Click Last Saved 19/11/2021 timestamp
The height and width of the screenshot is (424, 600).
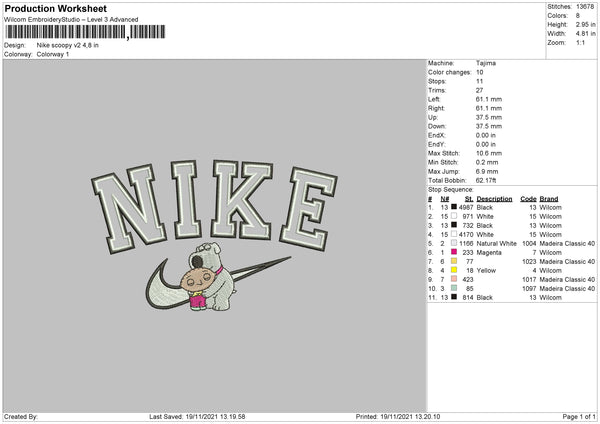coord(197,416)
